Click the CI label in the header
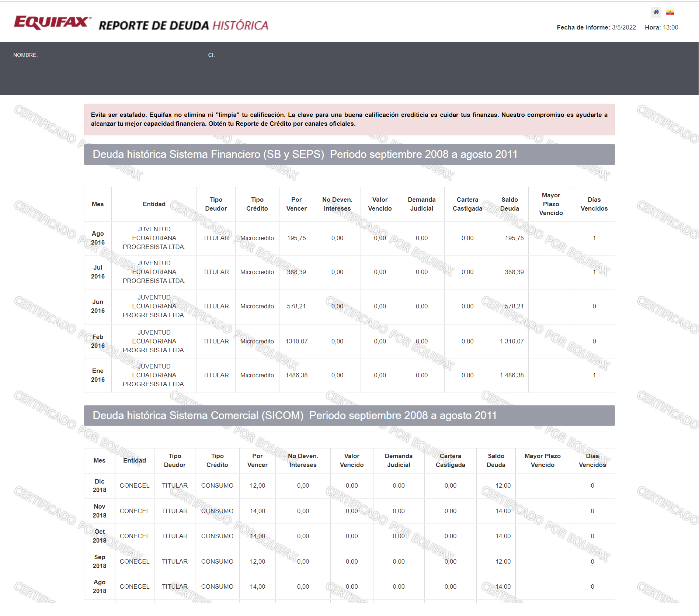The height and width of the screenshot is (616, 699). 211,55
